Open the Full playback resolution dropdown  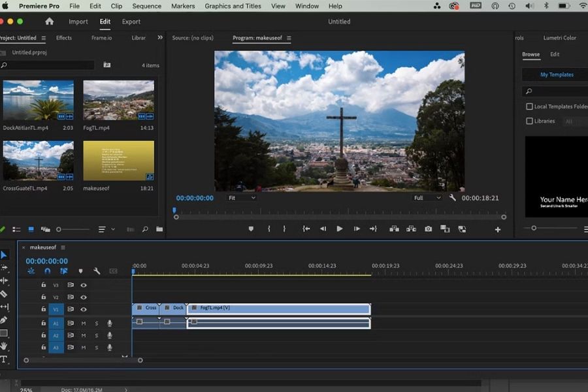pos(427,197)
